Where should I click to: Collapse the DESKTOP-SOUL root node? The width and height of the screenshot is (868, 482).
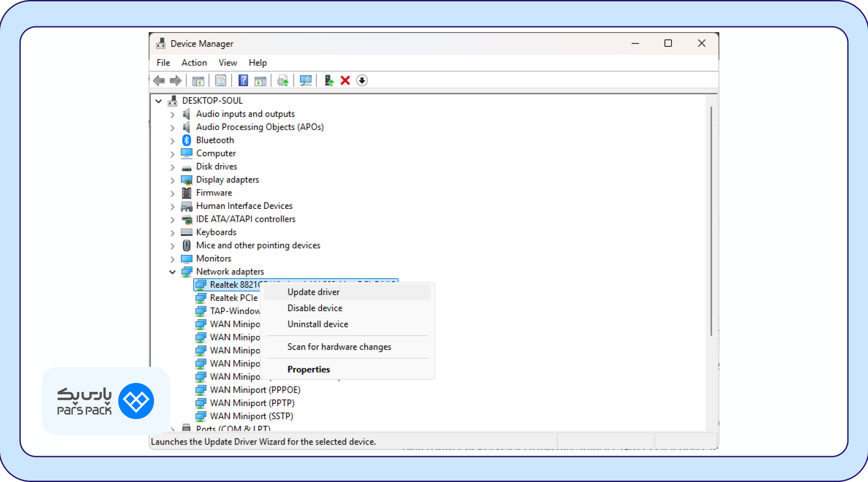159,101
